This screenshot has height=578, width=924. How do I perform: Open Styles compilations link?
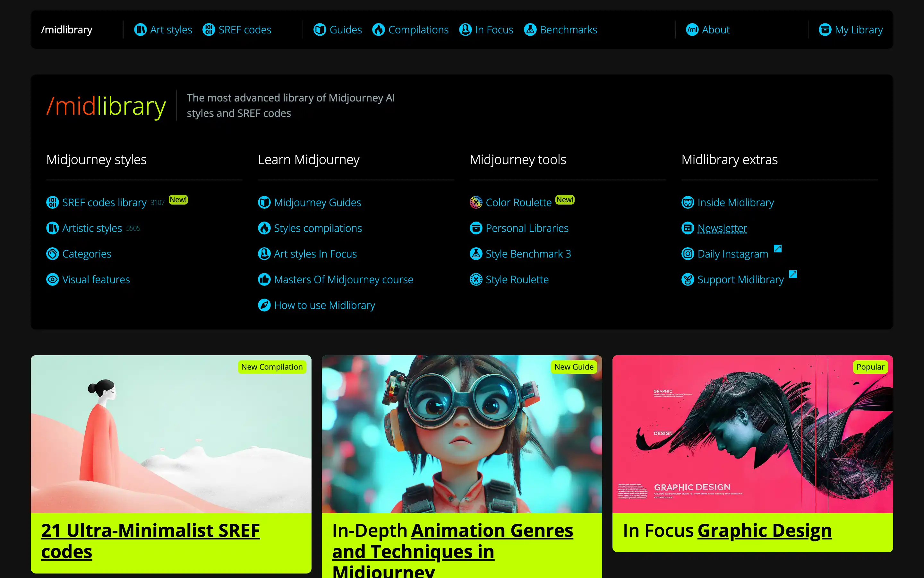click(x=318, y=228)
